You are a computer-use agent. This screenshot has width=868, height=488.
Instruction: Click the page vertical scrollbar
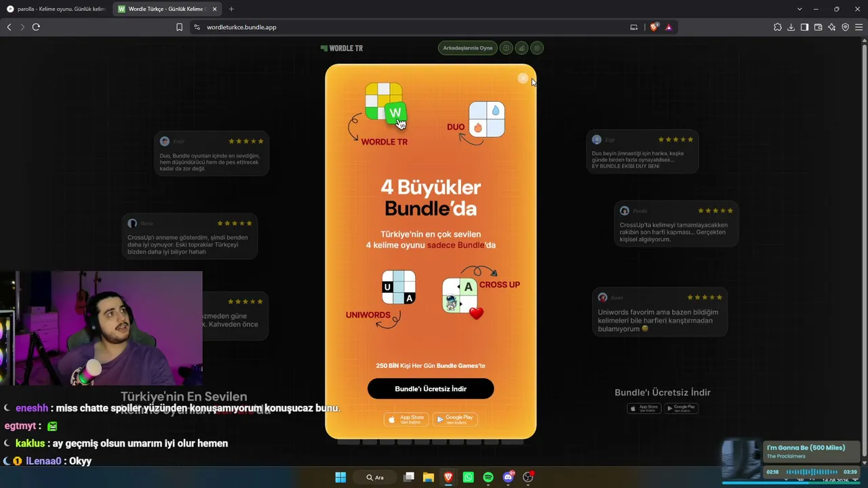pyautogui.click(x=865, y=251)
